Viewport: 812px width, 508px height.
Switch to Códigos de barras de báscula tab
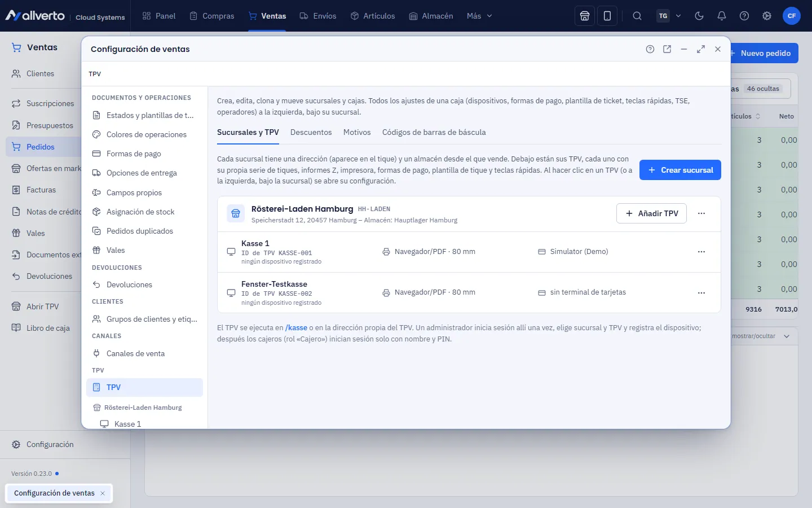click(434, 132)
